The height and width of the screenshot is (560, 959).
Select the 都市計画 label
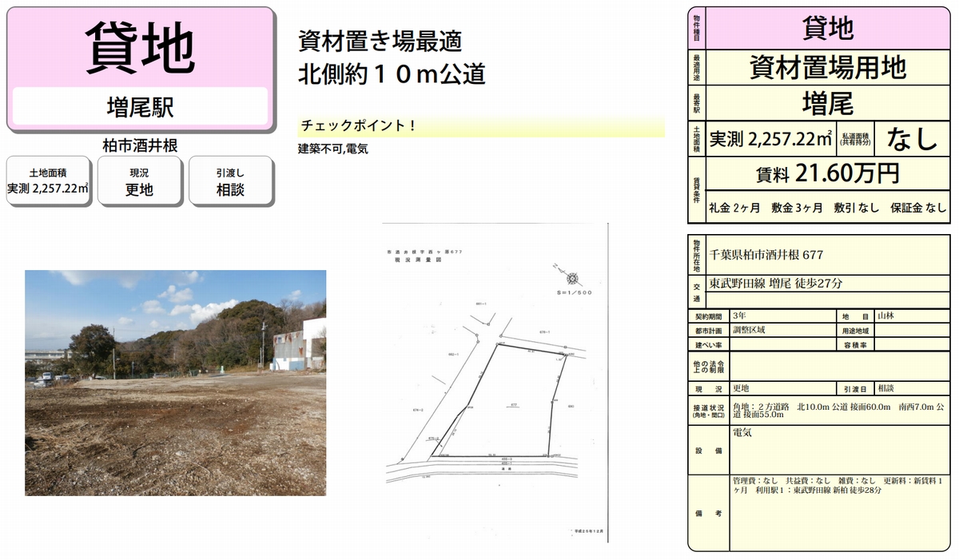tap(709, 331)
